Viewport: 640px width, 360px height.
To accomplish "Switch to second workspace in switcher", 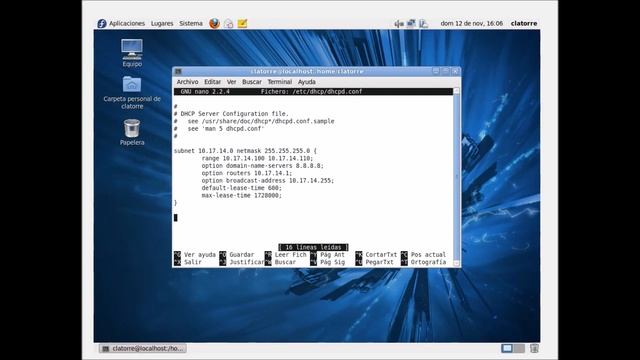I will [x=519, y=348].
